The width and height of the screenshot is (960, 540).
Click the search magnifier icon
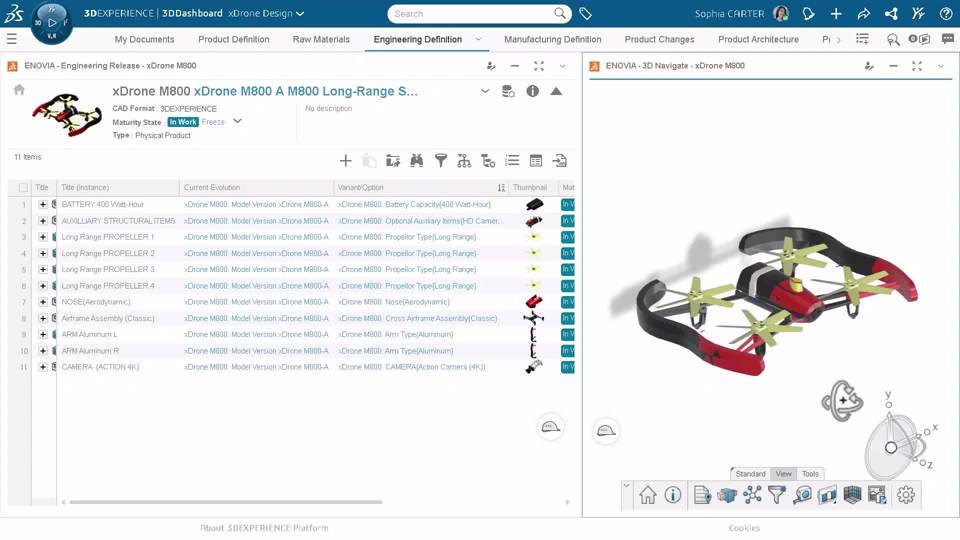560,13
